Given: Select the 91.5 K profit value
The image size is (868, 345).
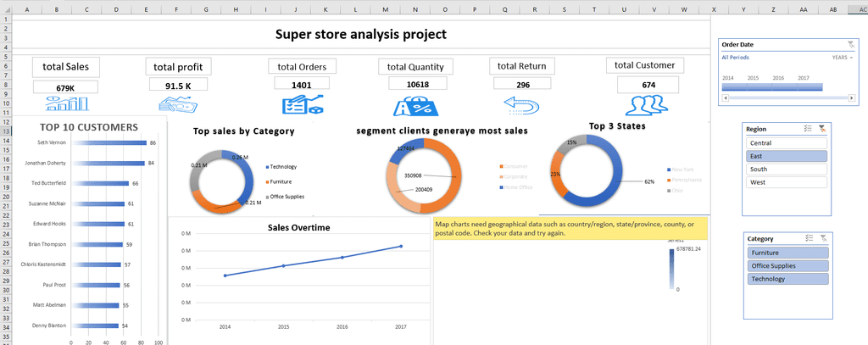Looking at the screenshot, I should [x=178, y=84].
